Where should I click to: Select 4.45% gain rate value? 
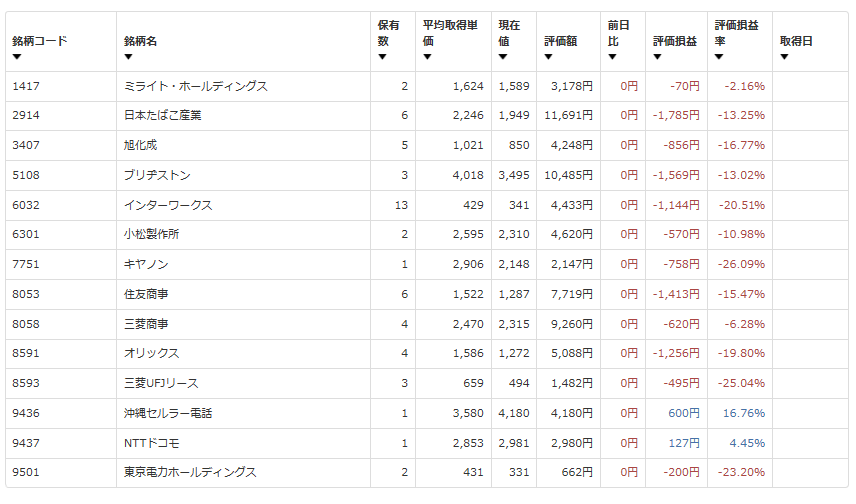(747, 443)
